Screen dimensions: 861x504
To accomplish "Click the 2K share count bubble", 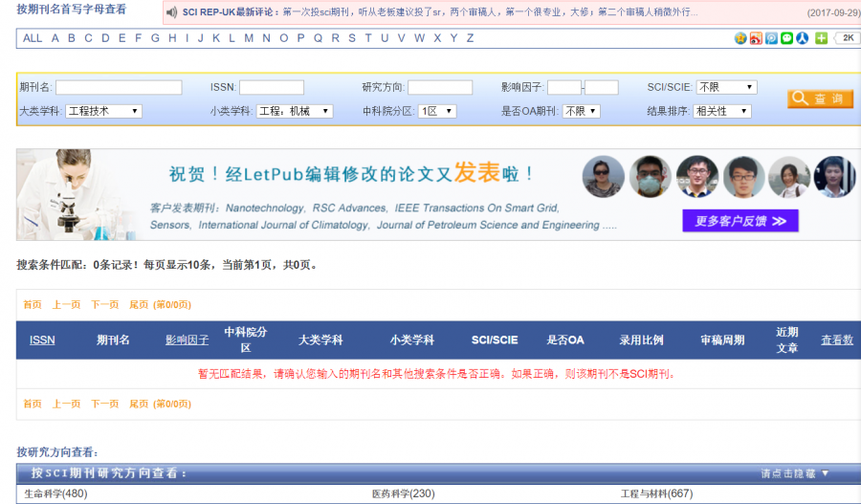I will tap(847, 38).
